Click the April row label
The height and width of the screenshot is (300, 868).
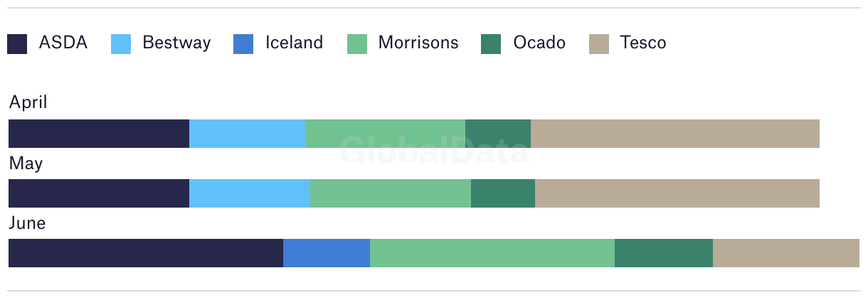[28, 103]
